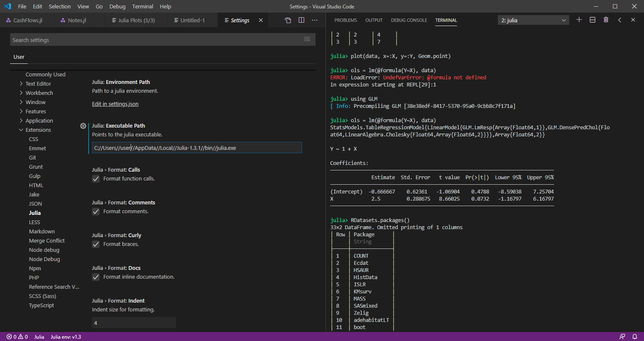
Task: Select Markdown extension settings
Action: click(42, 231)
